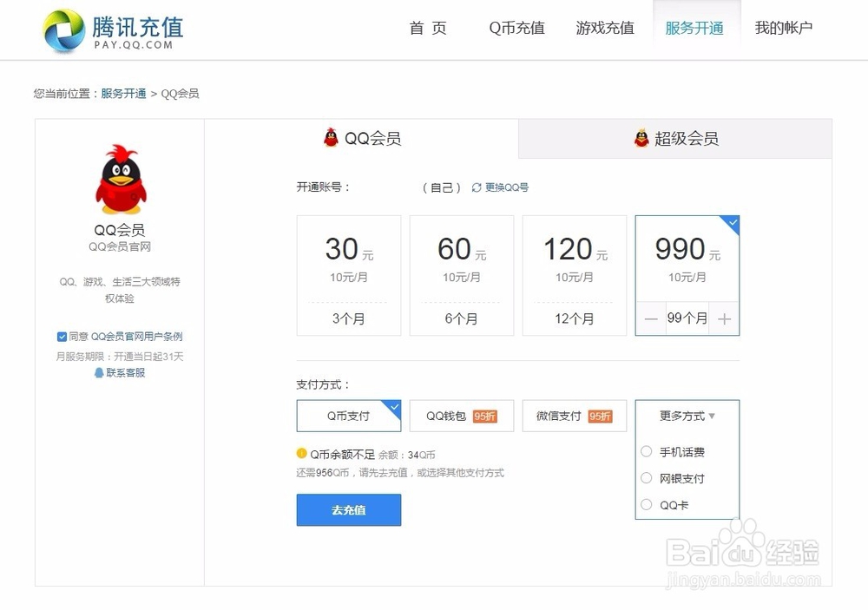Click the penguin icon beside 联系客服
The image size is (868, 610).
100,373
